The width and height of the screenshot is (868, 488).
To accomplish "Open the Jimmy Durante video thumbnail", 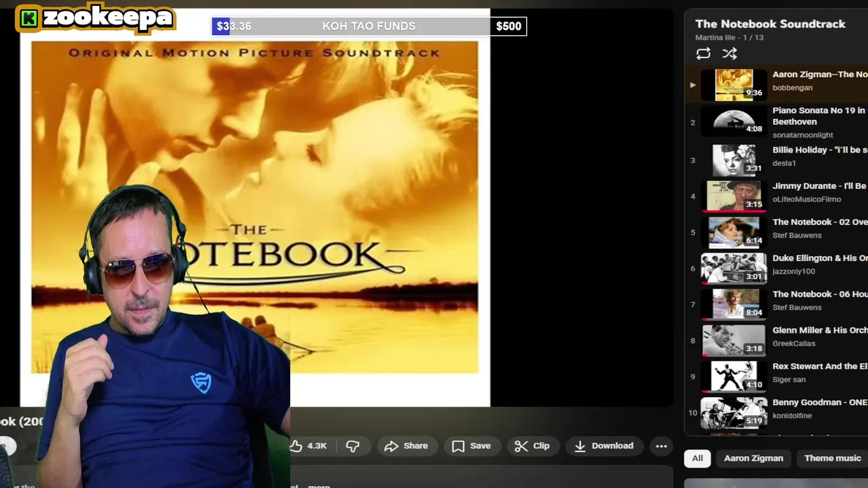I will coord(734,196).
